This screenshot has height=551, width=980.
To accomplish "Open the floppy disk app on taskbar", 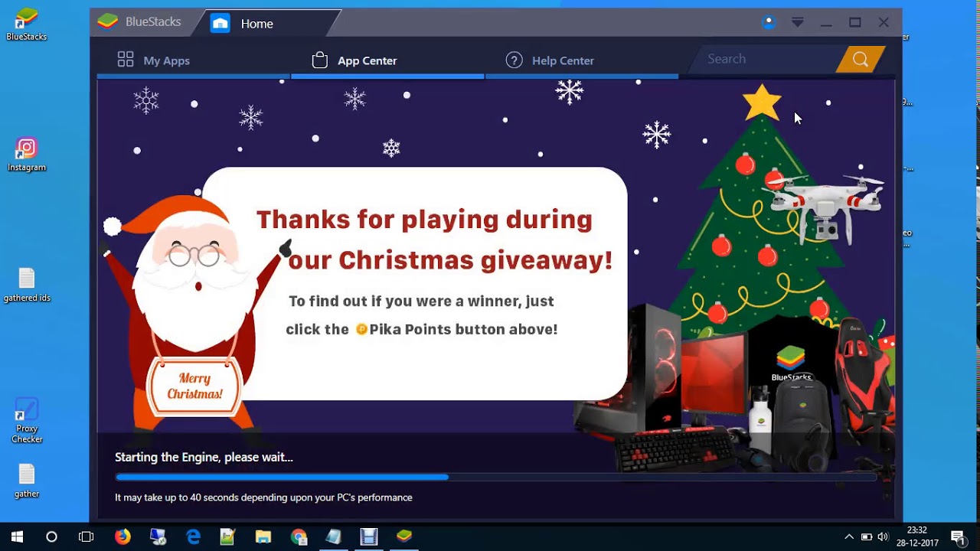I will tap(369, 536).
